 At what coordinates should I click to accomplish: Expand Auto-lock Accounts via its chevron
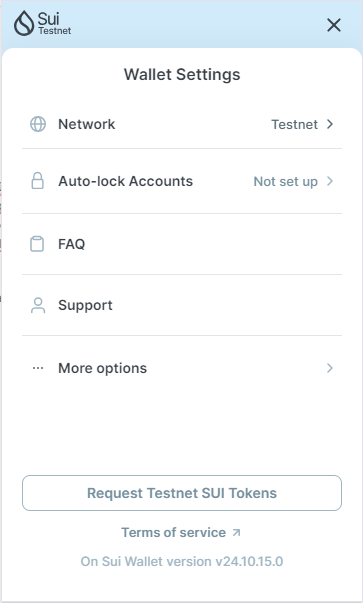pos(330,181)
